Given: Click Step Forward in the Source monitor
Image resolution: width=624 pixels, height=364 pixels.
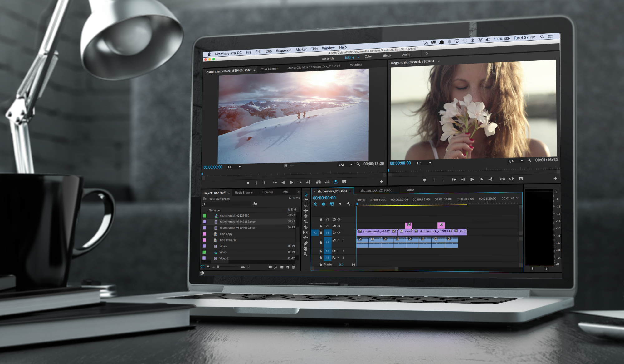Looking at the screenshot, I should click(x=300, y=182).
